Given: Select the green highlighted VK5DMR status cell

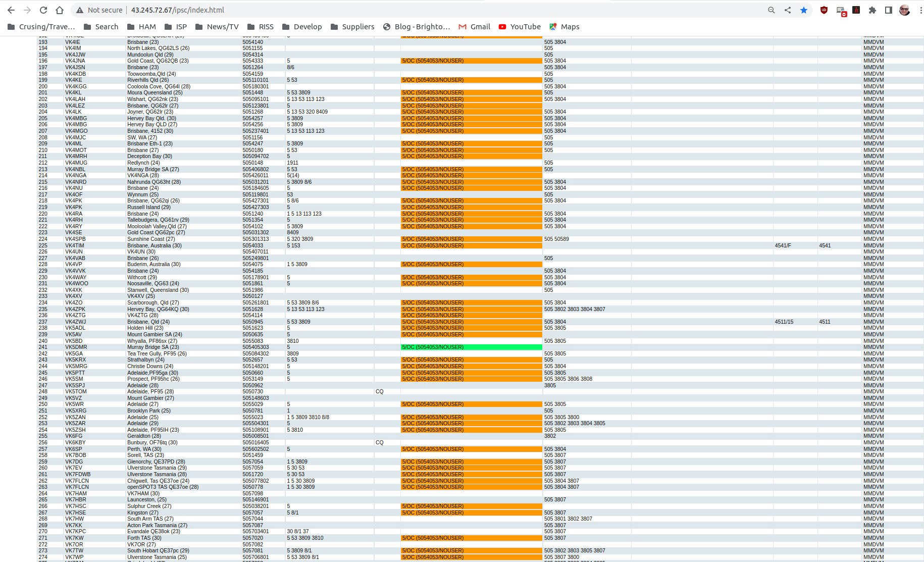Looking at the screenshot, I should click(471, 347).
